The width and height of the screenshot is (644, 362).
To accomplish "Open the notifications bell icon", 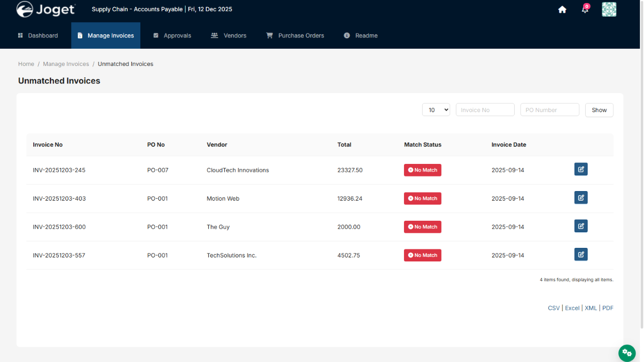I will pos(585,10).
